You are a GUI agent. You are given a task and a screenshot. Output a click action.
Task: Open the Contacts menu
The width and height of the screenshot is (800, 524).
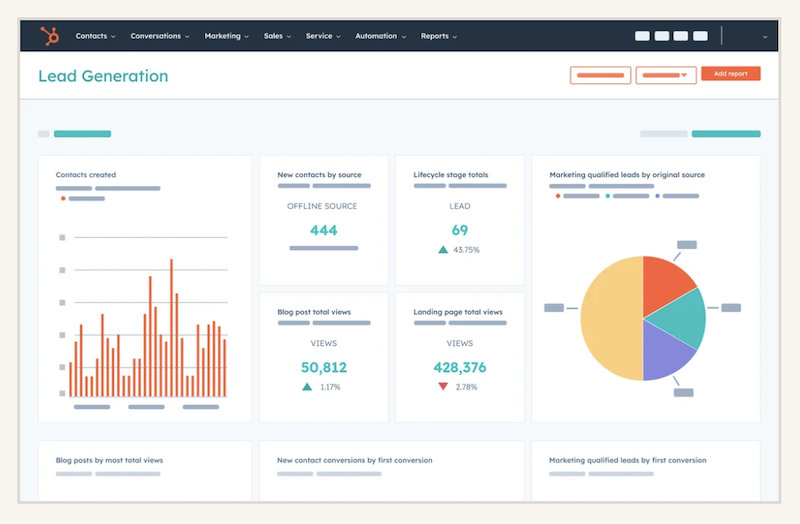point(95,36)
